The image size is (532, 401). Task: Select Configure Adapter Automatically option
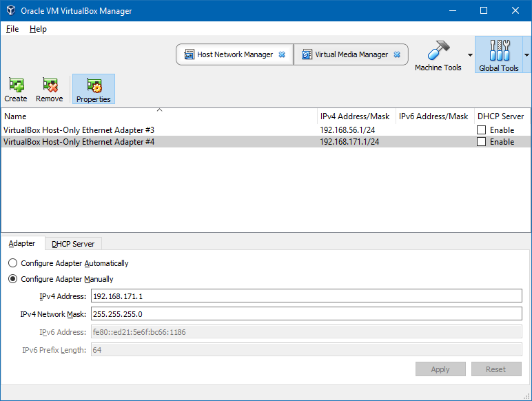coord(13,263)
